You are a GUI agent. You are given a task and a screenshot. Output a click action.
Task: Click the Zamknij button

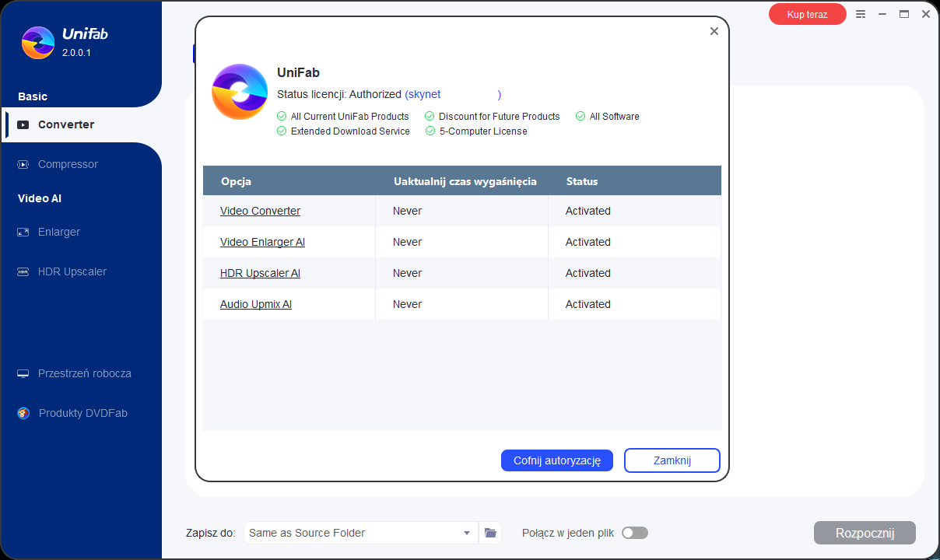coord(672,460)
